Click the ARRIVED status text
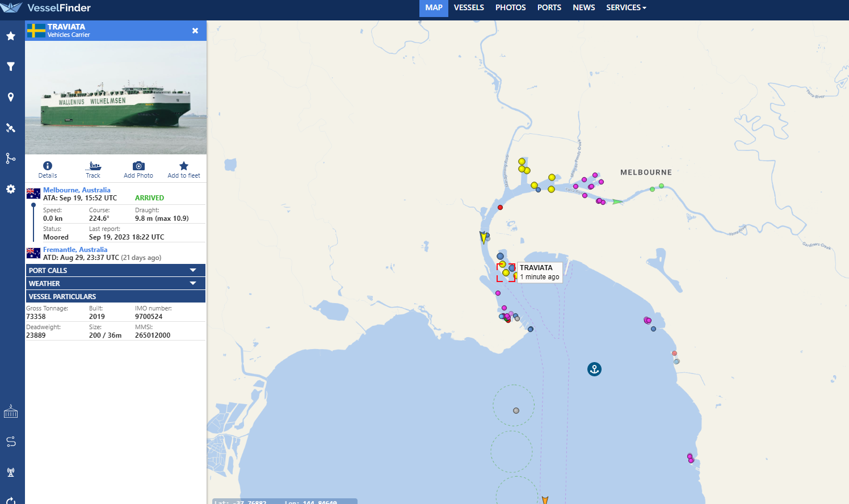The width and height of the screenshot is (849, 504). coord(149,198)
